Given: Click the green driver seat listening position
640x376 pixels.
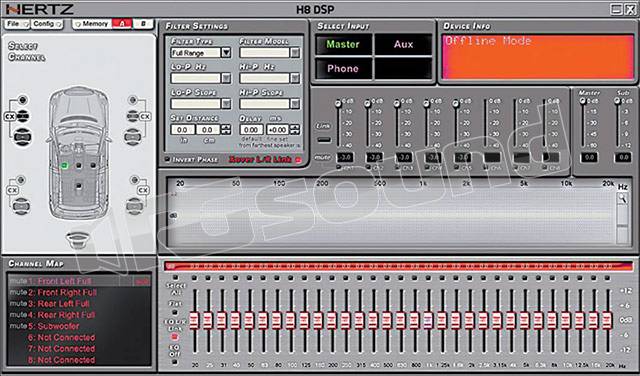Looking at the screenshot, I should pyautogui.click(x=64, y=165).
